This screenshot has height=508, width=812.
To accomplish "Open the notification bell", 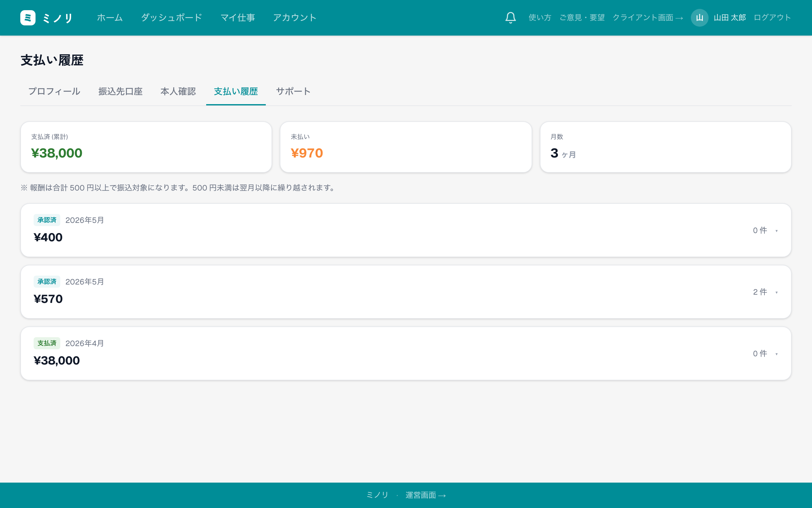I will [510, 18].
